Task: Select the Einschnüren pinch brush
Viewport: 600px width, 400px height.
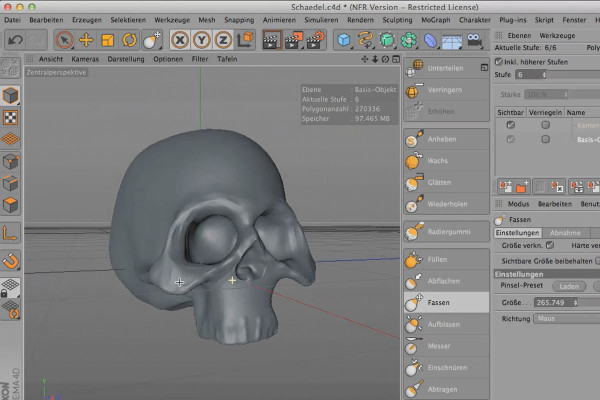Action: click(446, 367)
